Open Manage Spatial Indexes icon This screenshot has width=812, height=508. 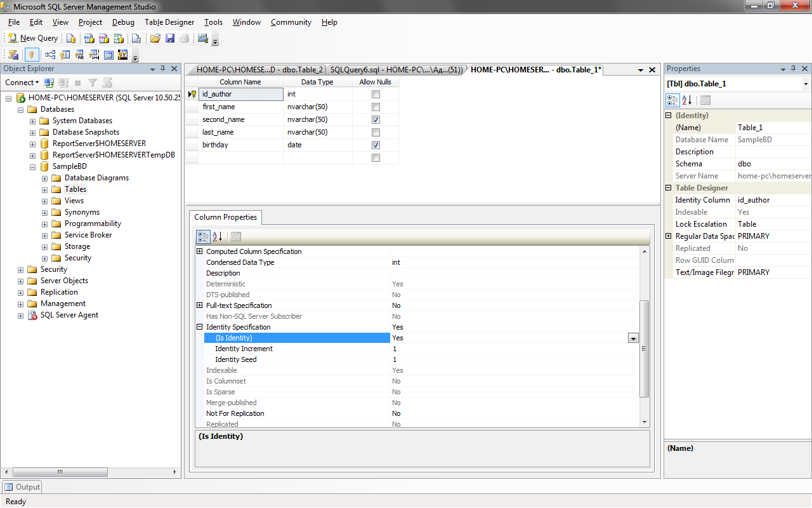tap(123, 55)
